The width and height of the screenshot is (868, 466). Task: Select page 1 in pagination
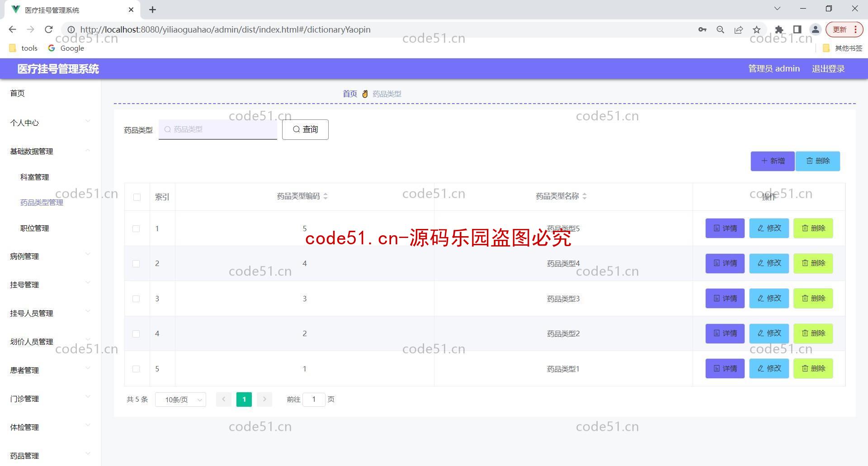coord(244,399)
